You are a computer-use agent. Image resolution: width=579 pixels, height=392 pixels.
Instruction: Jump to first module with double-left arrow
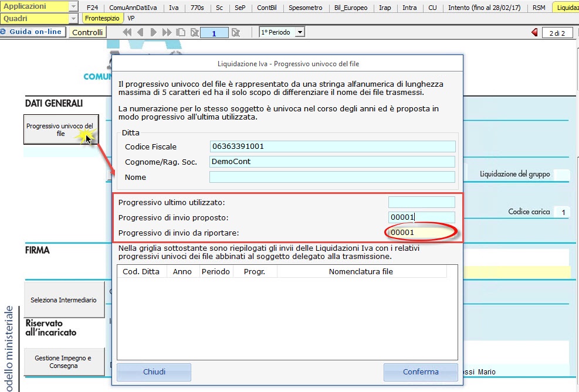[127, 33]
